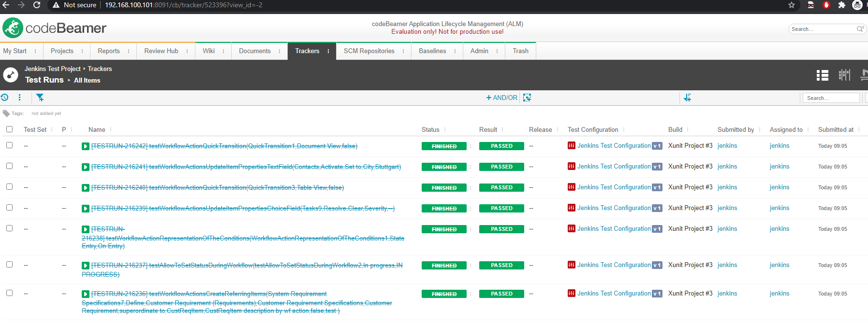Select checkbox for TESTRUN-216239 row
868x325 pixels.
(x=9, y=207)
